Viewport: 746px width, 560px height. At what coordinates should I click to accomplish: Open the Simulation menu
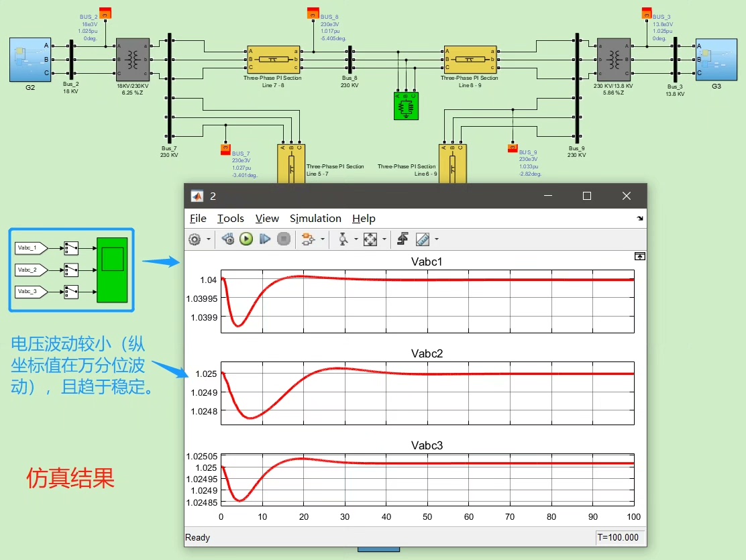tap(315, 219)
